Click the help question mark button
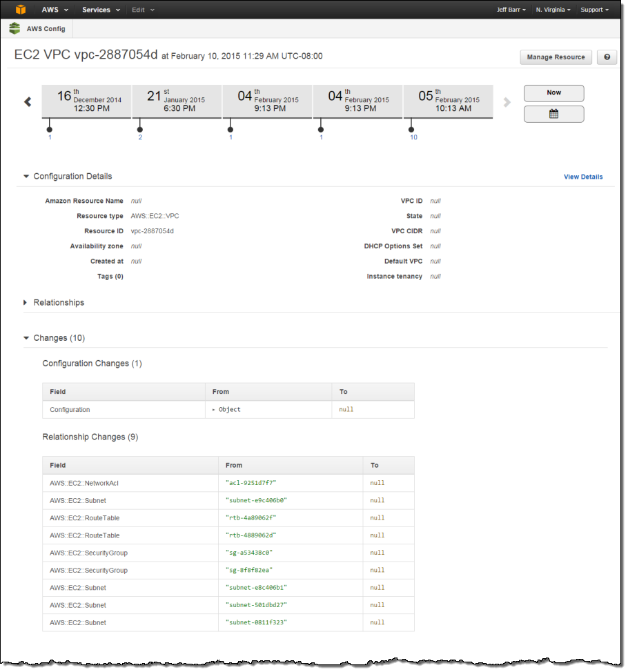 (607, 57)
